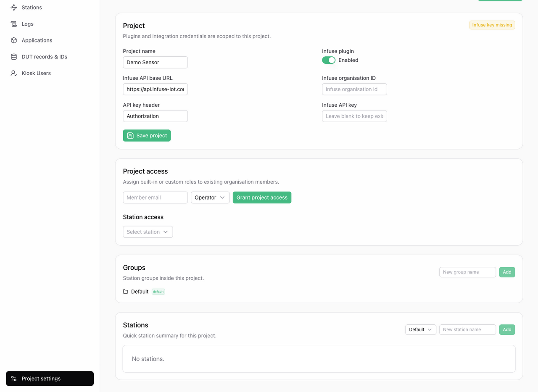The width and height of the screenshot is (538, 392).
Task: Click the 'Project access' heading
Action: 145,171
